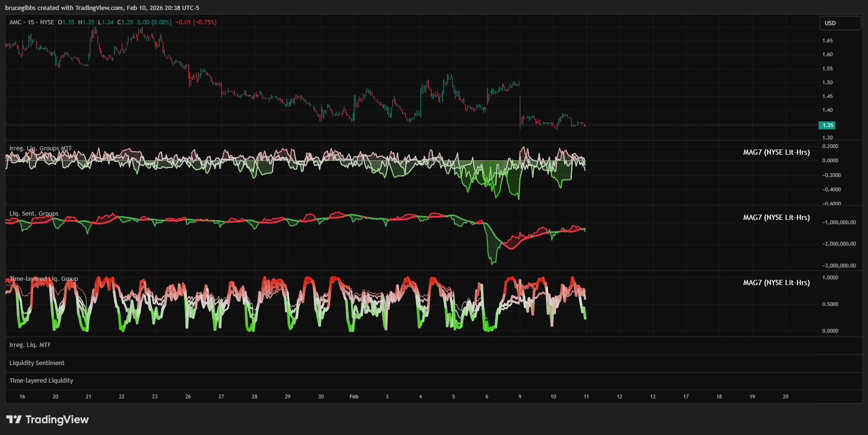This screenshot has height=435, width=868.
Task: Expand the collapsed Irreg. Liq. MTF pane
Action: pos(30,345)
